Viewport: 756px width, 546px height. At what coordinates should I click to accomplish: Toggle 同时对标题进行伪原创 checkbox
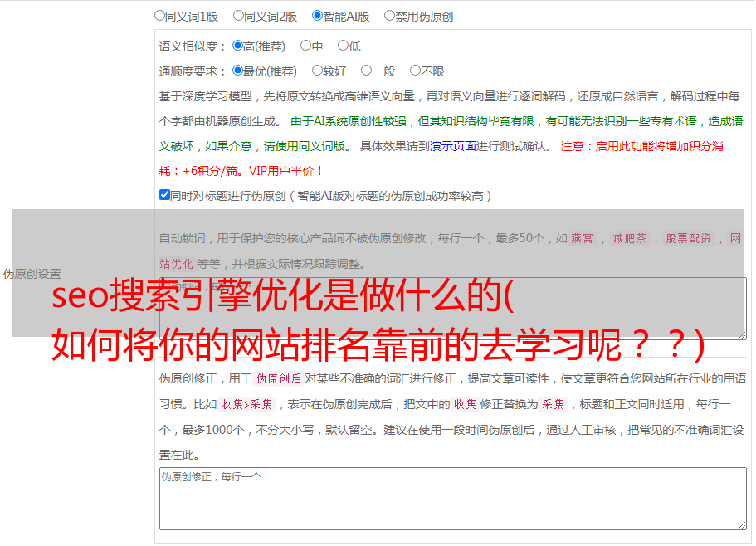[x=164, y=195]
